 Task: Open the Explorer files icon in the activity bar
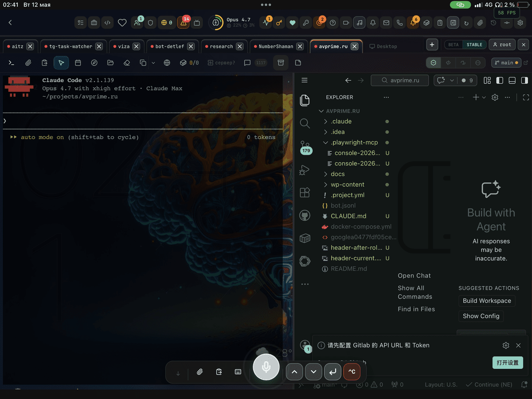pyautogui.click(x=305, y=100)
